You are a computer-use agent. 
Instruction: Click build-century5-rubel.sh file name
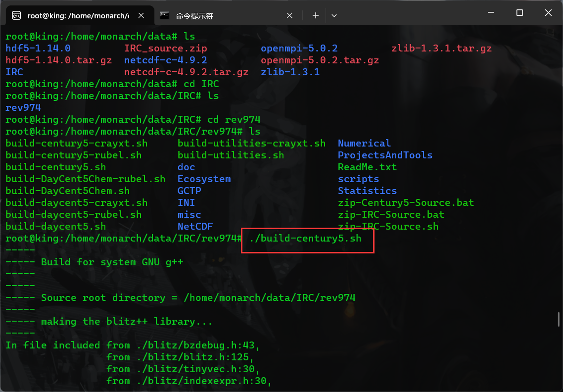point(74,155)
